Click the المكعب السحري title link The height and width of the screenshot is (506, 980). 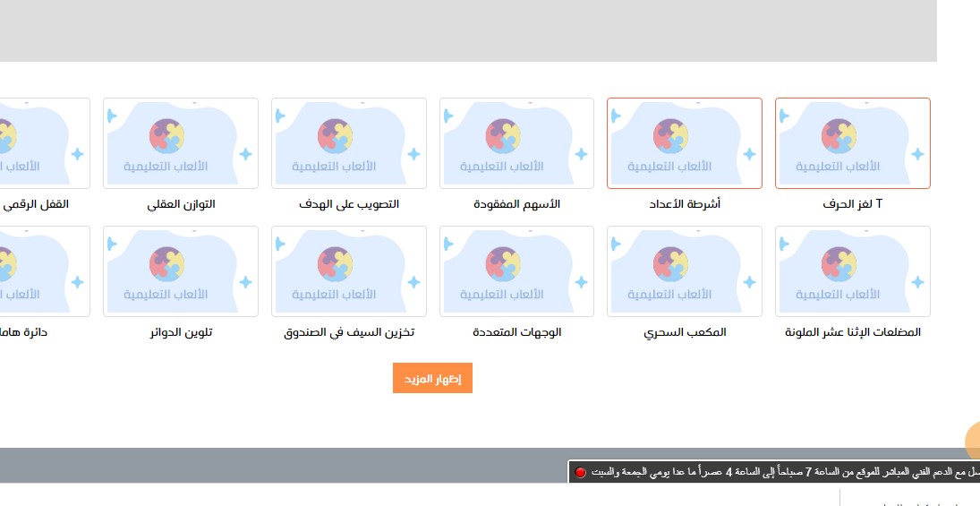[x=685, y=332]
